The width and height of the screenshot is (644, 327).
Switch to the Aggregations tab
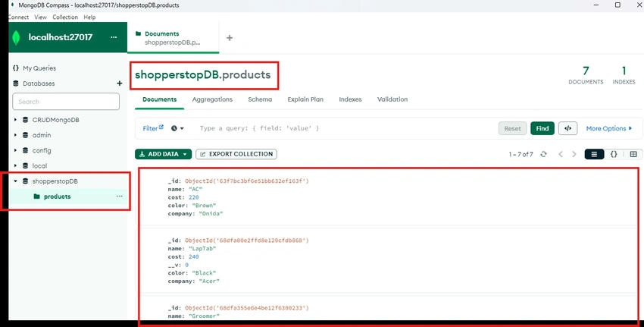[x=212, y=99]
